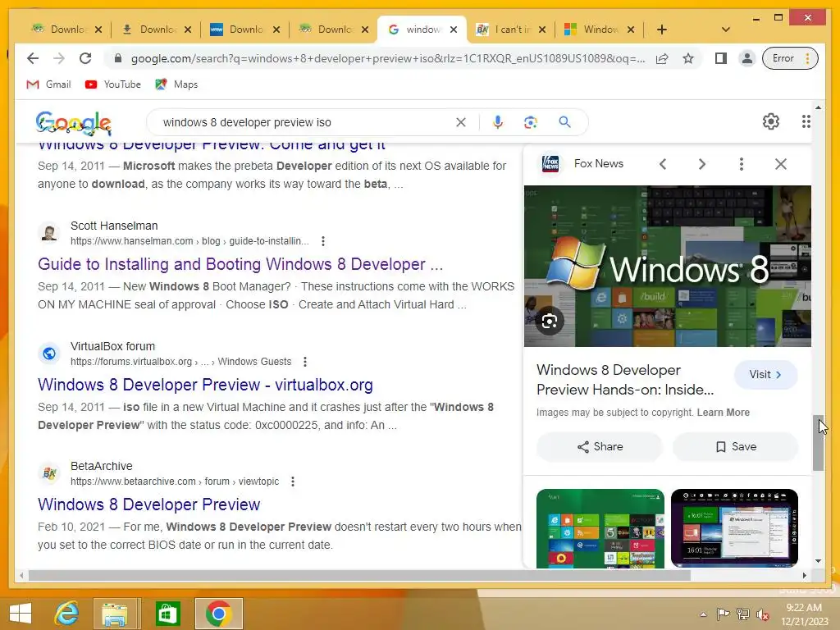Open Gmail bookmark
The image size is (840, 630).
point(48,84)
